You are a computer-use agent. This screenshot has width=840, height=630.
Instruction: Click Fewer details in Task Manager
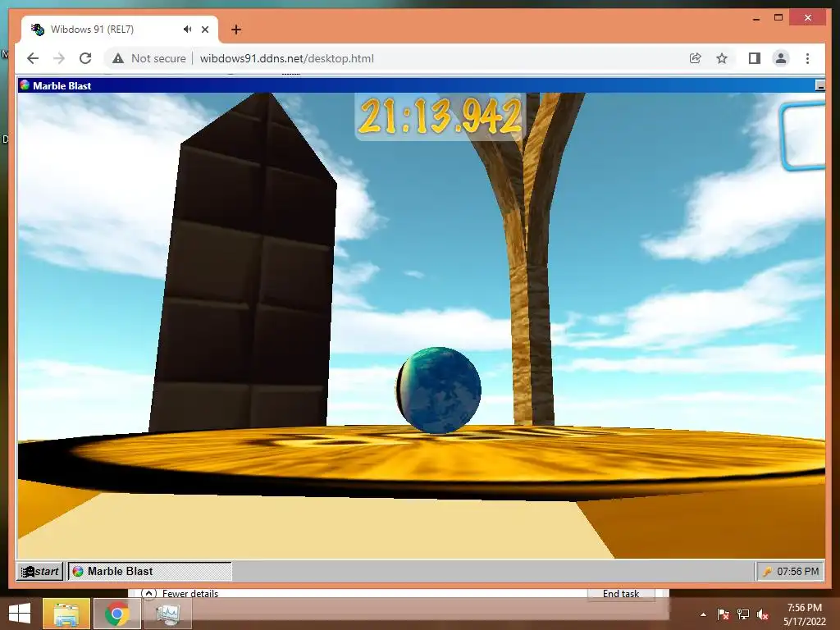(x=180, y=593)
